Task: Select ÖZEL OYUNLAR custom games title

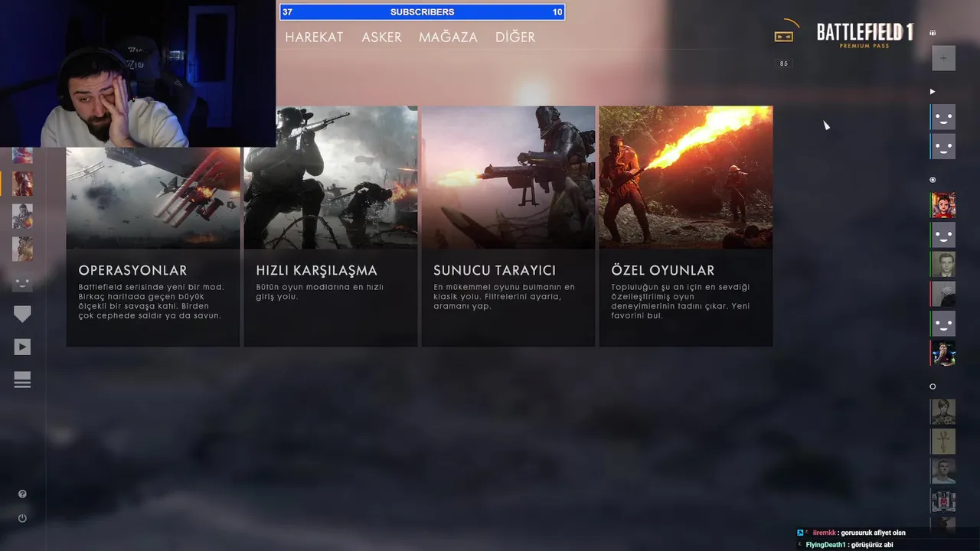Action: pos(663,270)
